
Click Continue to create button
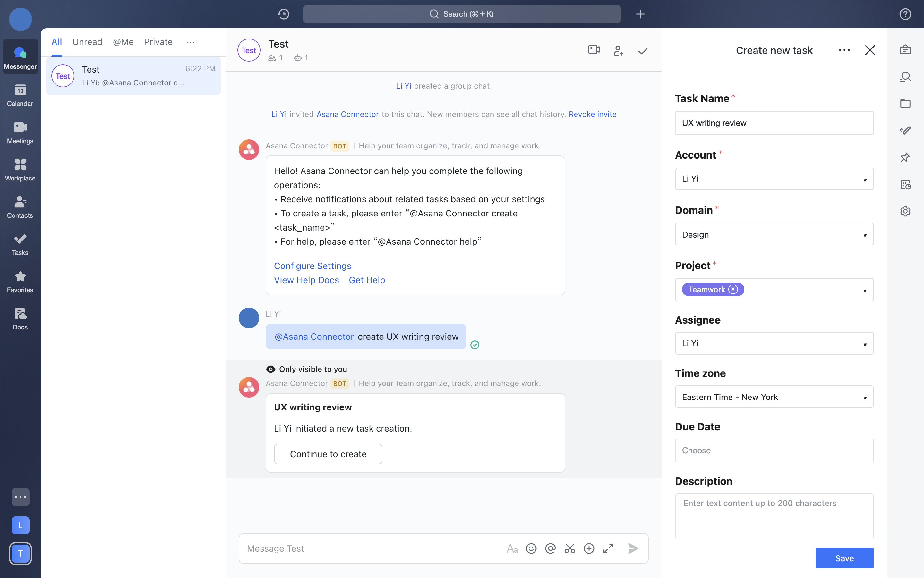pyautogui.click(x=328, y=454)
